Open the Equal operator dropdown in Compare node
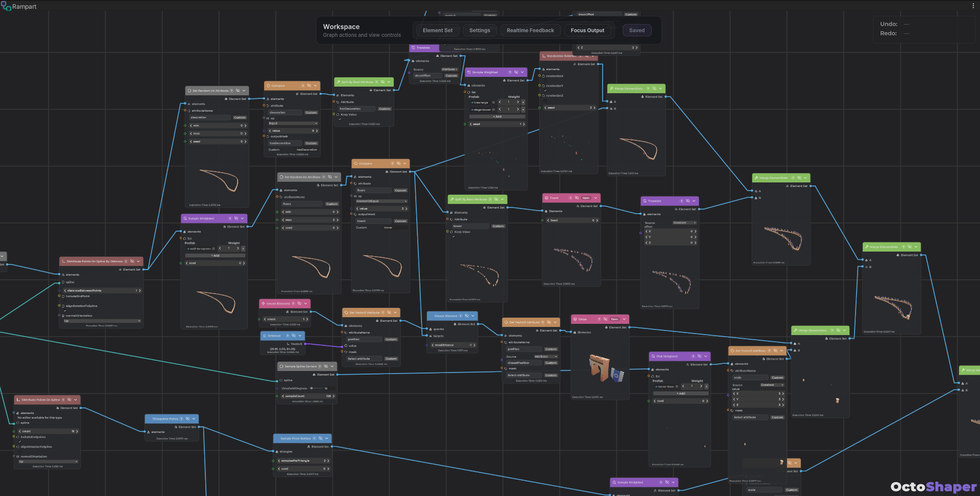The image size is (980, 496). coord(293,123)
